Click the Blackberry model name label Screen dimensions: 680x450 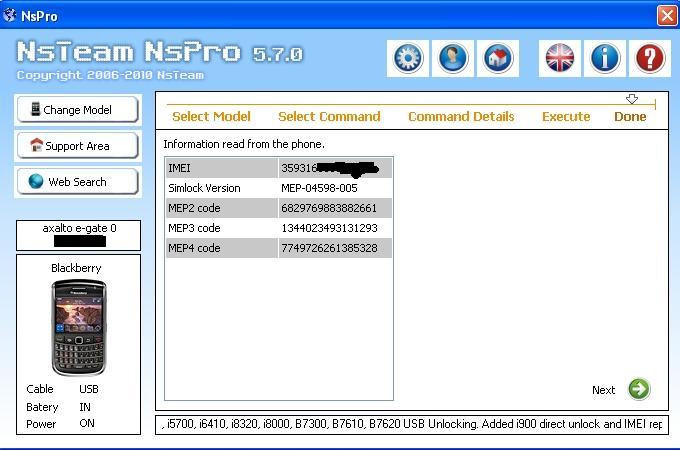point(76,268)
